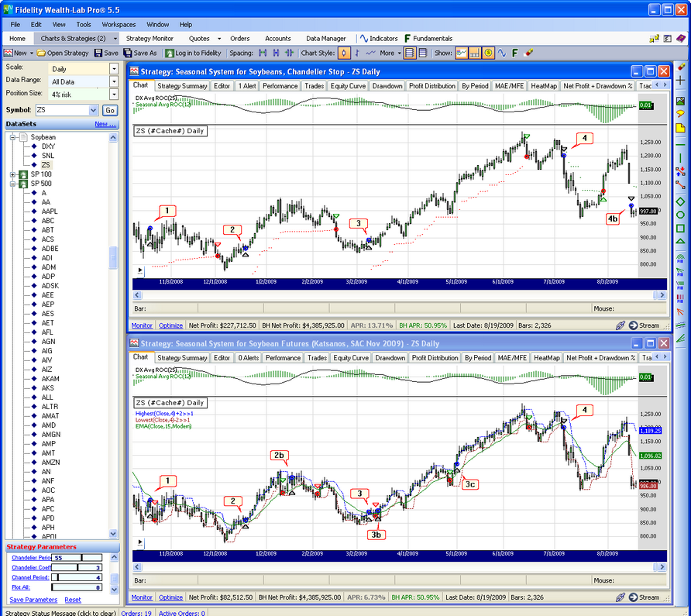Expand the SP 100 dataset node
This screenshot has width=691, height=616.
12,174
